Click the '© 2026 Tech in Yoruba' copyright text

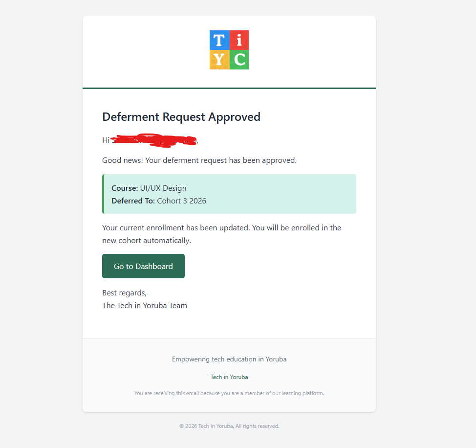point(229,426)
